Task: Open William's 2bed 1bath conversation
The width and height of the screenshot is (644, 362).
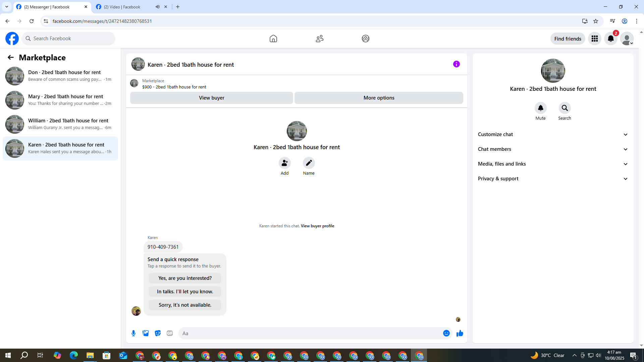Action: point(60,124)
